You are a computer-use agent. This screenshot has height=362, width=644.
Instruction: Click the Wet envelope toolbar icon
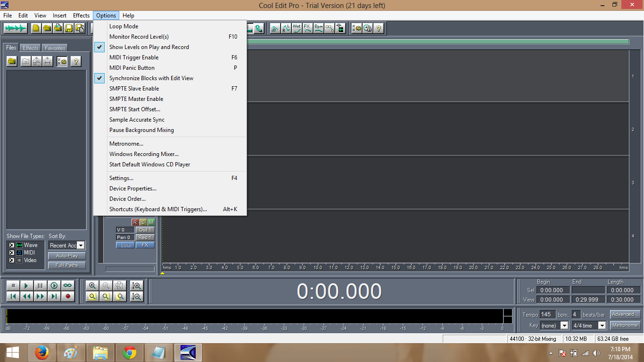297,28
